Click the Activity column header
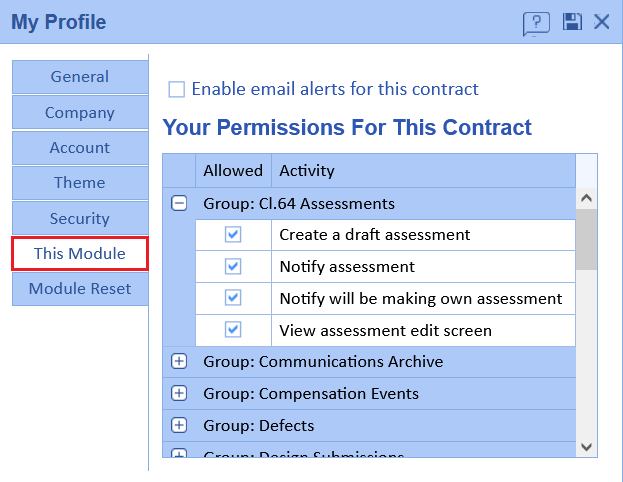623x482 pixels. pyautogui.click(x=307, y=171)
